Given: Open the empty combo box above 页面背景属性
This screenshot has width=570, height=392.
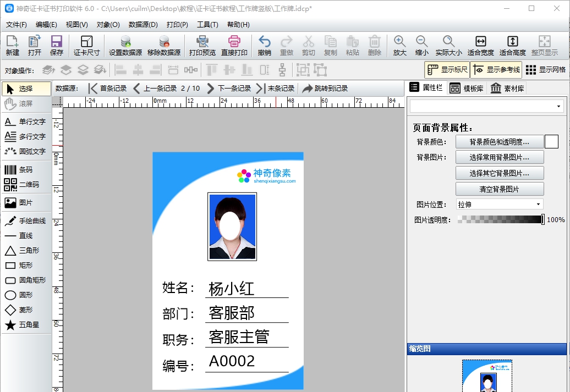Looking at the screenshot, I should point(486,105).
